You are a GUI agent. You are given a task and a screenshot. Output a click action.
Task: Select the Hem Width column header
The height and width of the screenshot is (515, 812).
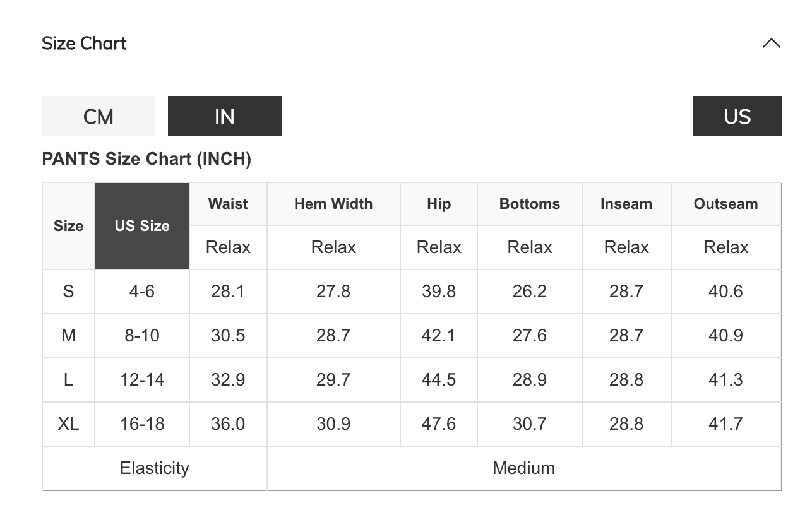coord(333,204)
